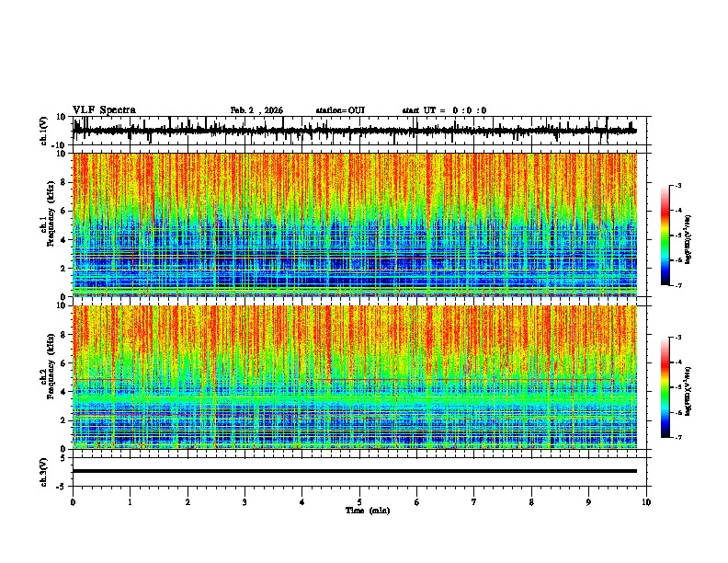Click the ch.2 frequency axis "2" tick label

[x=63, y=420]
